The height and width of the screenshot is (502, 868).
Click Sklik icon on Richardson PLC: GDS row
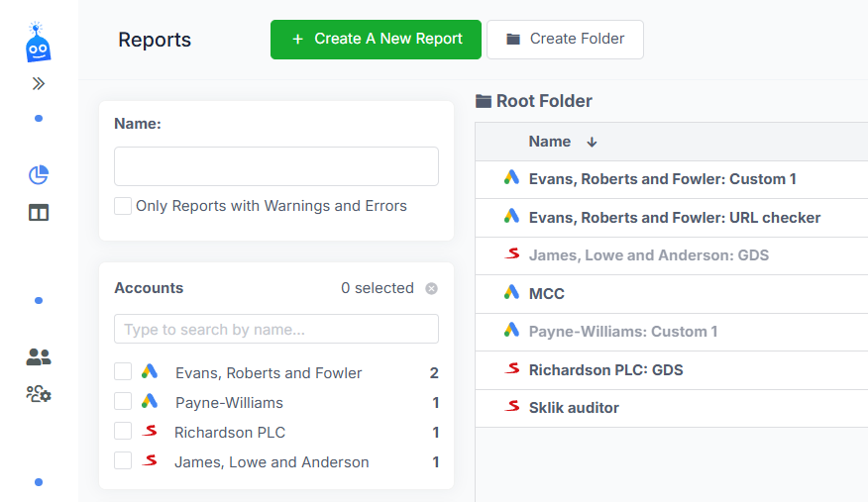pyautogui.click(x=512, y=368)
